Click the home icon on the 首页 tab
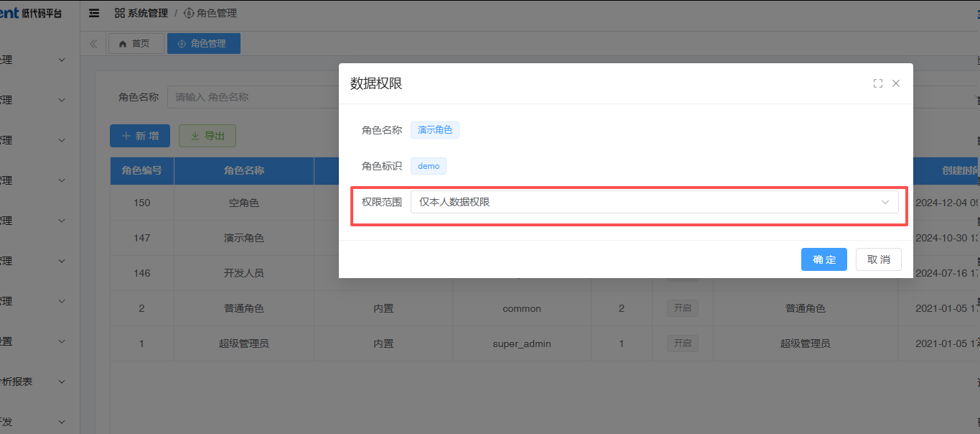980x434 pixels. coord(123,44)
